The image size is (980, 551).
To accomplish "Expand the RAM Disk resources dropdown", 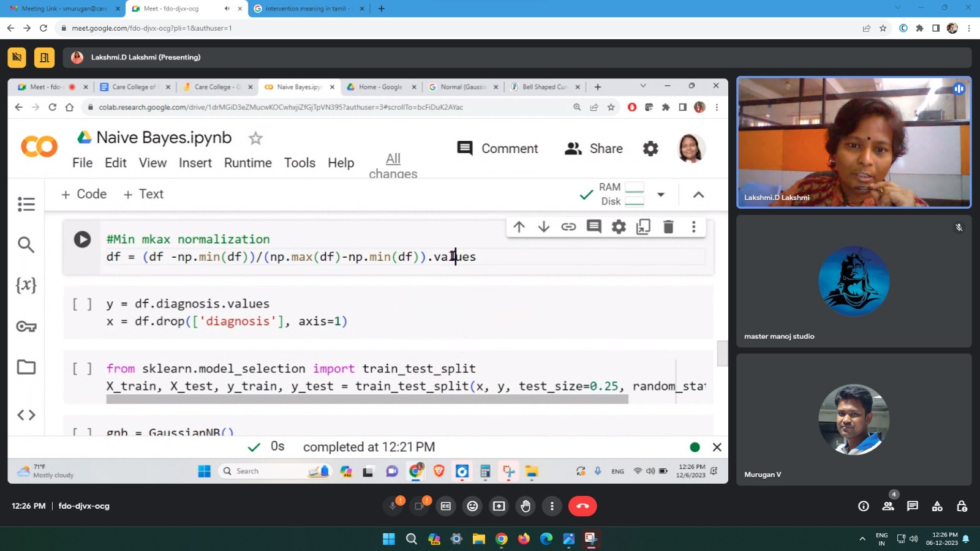I will click(x=661, y=195).
